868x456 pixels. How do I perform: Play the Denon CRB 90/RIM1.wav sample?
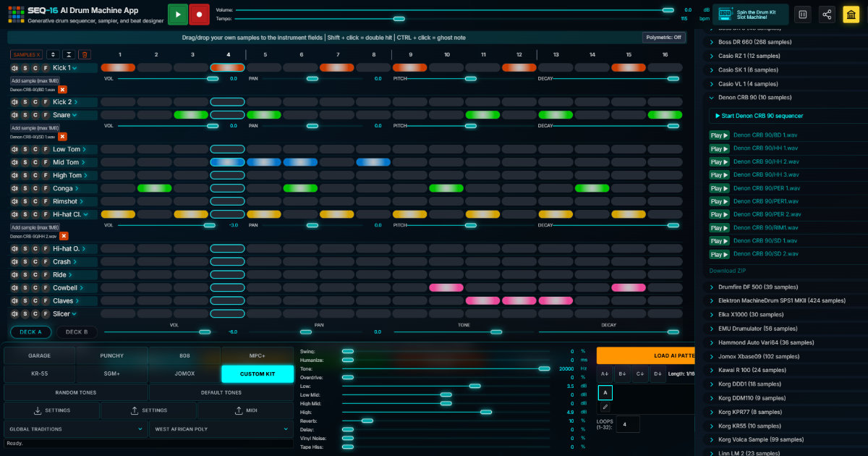click(719, 228)
